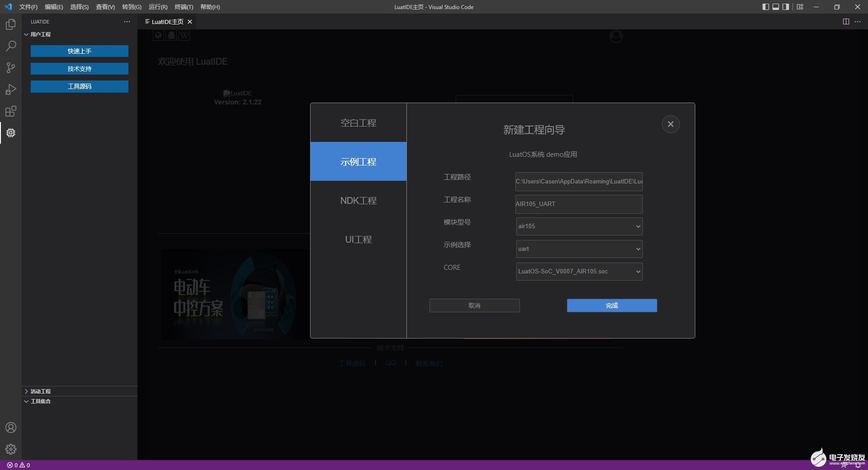Close the LuatIDE主页 tab
Screen dimensions: 868x470
[190, 22]
